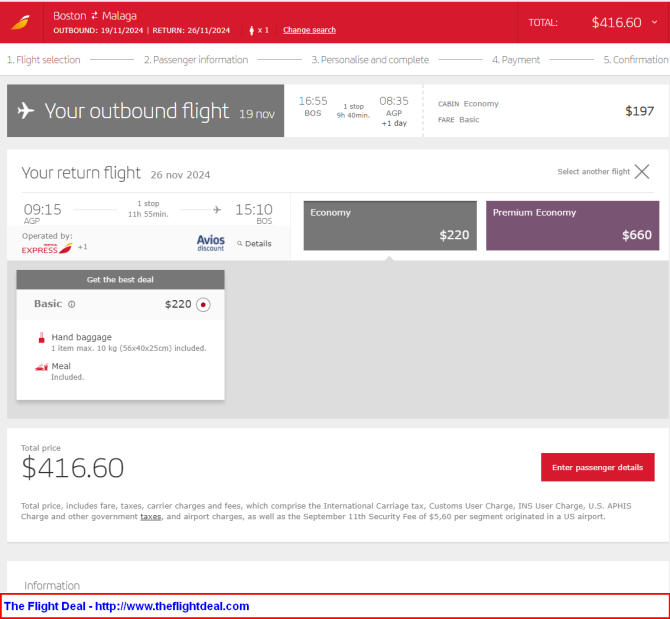Click the header TOTAL $416.60 amount

click(x=616, y=22)
